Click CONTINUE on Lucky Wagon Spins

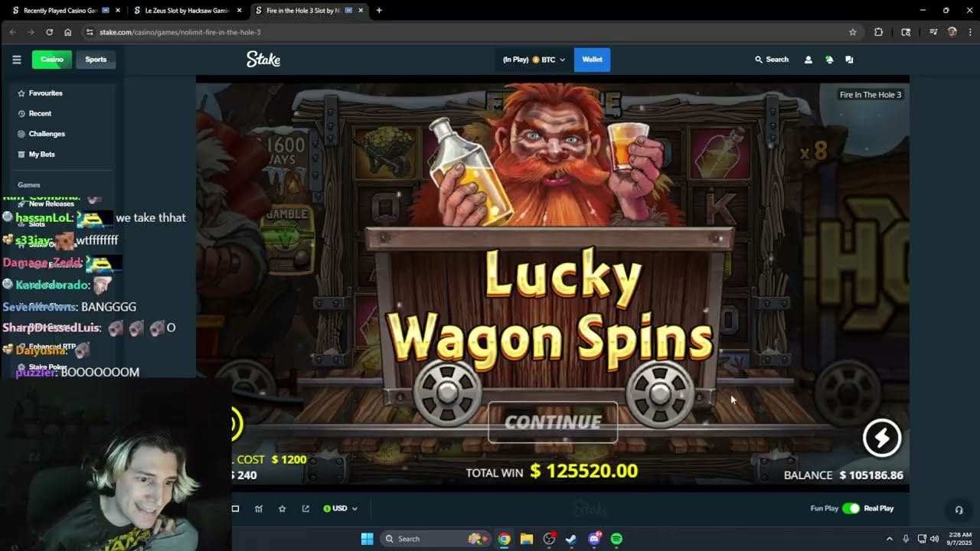(553, 422)
